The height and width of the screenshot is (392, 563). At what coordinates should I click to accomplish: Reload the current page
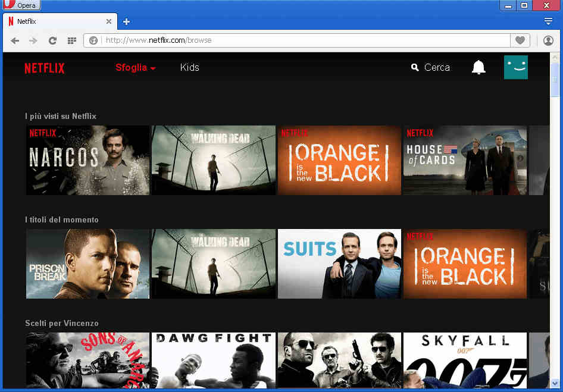coord(52,40)
